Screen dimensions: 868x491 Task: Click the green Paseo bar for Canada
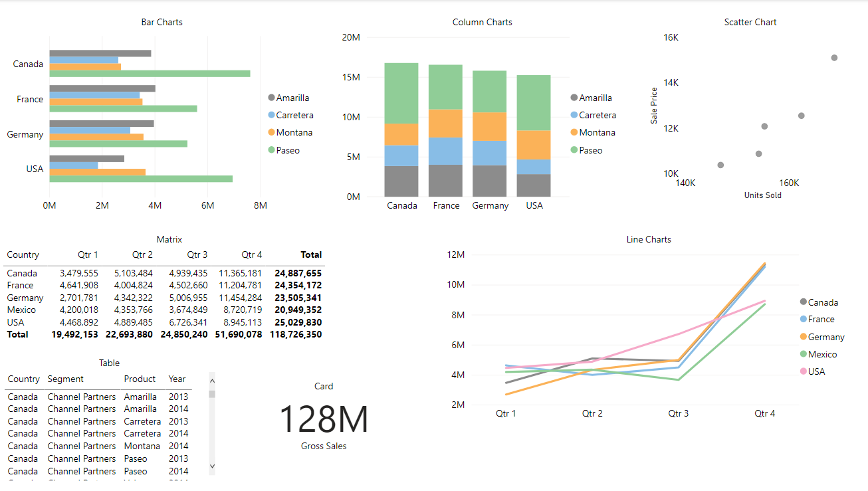[150, 74]
